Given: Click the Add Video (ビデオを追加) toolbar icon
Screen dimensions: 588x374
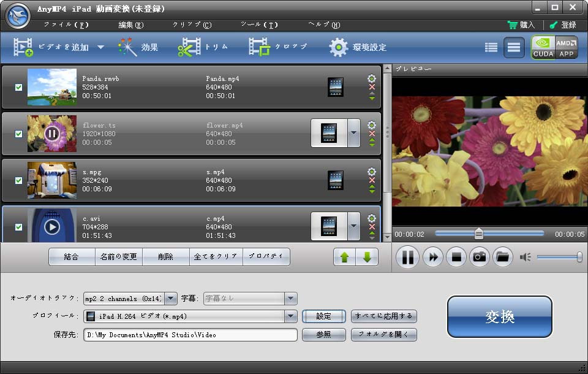Looking at the screenshot, I should coord(23,47).
